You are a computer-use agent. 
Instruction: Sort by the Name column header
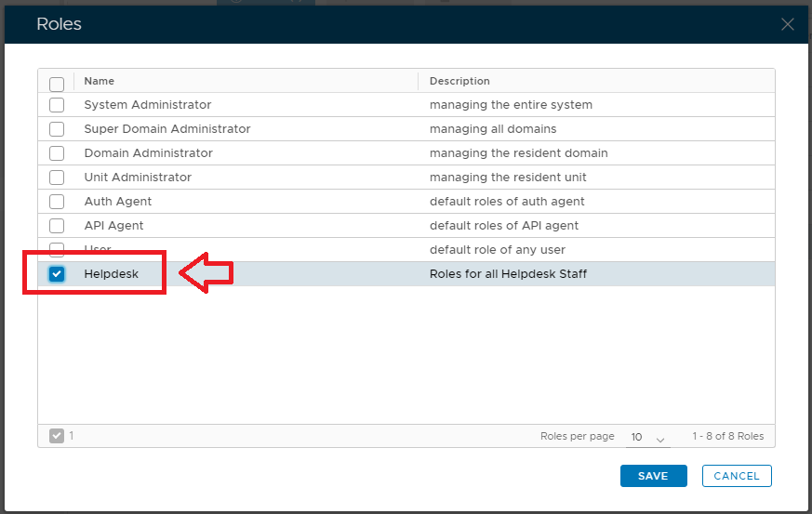[100, 81]
